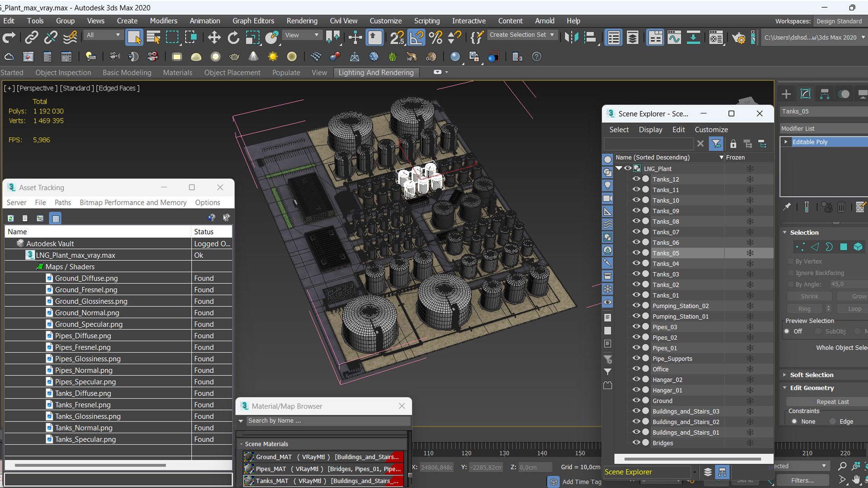Hide the Ground object
868x488 pixels.
636,400
